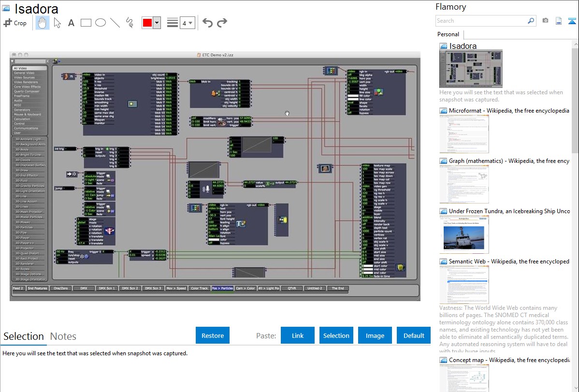
Task: Select the Crop tool
Action: pos(15,23)
